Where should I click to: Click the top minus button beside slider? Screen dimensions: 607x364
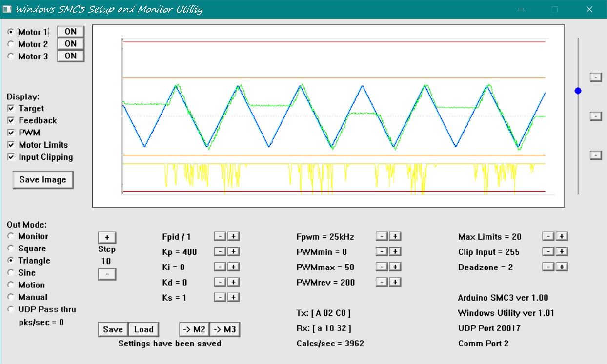coord(596,77)
